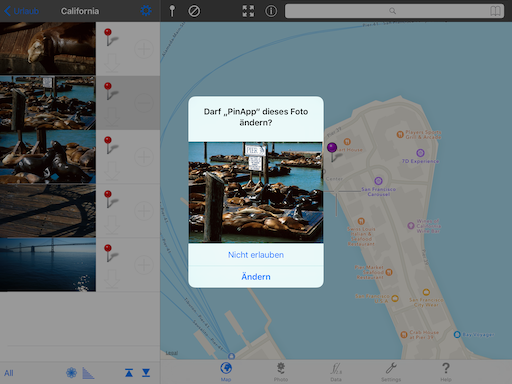Switch to the Data tab
Viewport: 512px width, 384px height.
click(336, 372)
